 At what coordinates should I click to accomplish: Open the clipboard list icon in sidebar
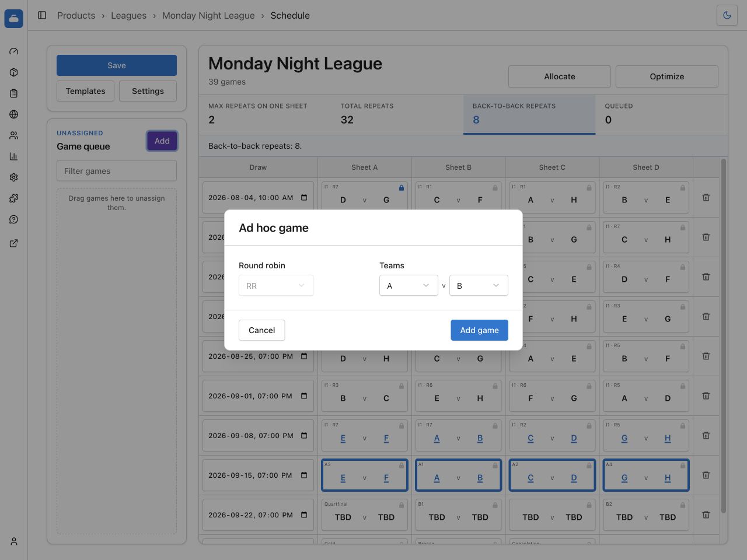coord(14,93)
